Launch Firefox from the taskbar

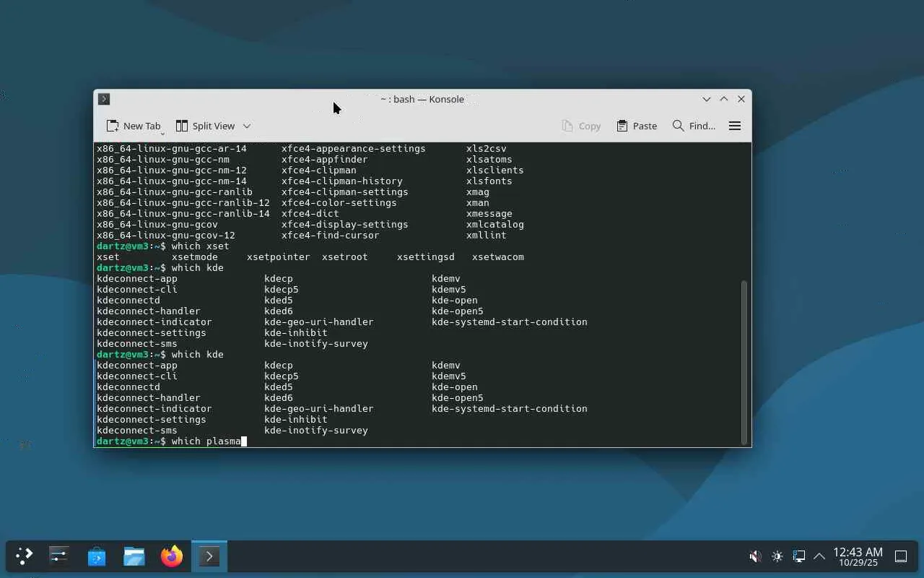tap(172, 556)
